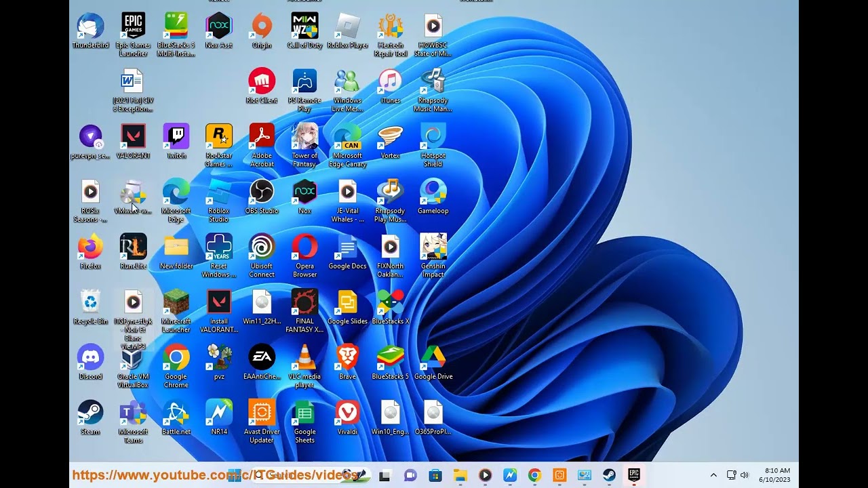Select the O365ProPl file icon
The width and height of the screenshot is (868, 488).
(433, 418)
